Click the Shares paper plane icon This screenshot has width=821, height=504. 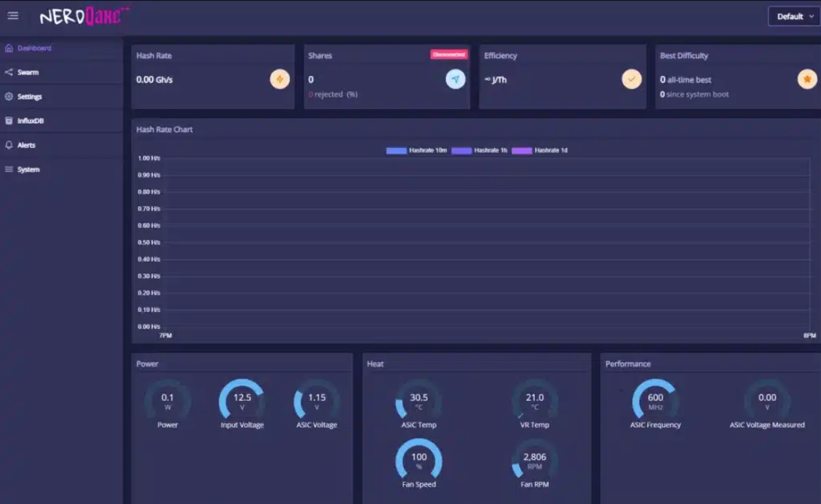[455, 79]
